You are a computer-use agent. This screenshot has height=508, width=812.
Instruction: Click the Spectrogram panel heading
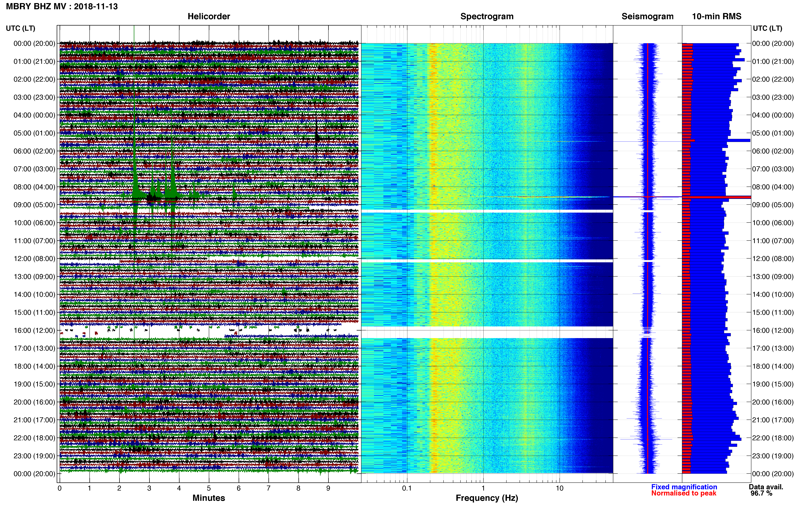click(487, 16)
